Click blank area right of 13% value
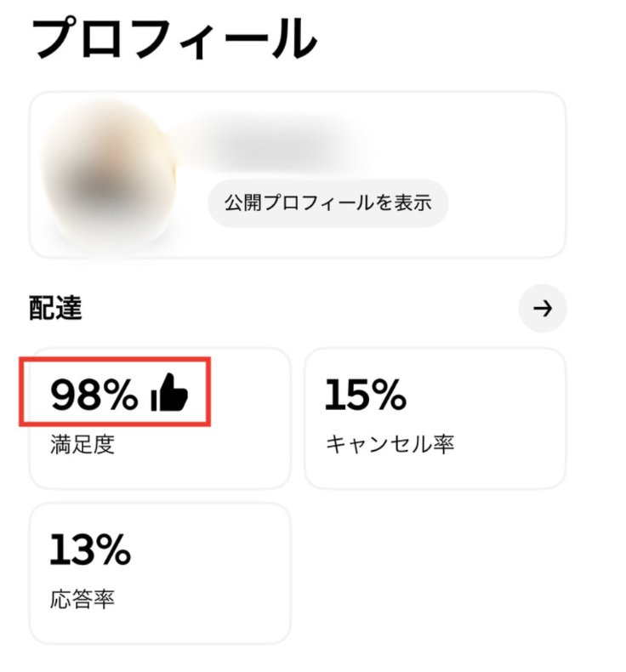 tap(213, 550)
